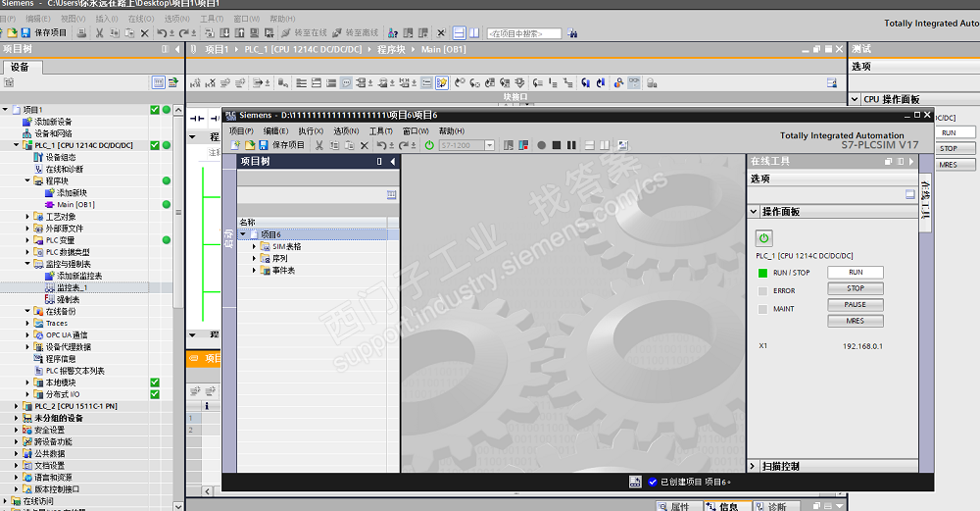Click the go offline (转至离线) button
Image resolution: width=980 pixels, height=511 pixels.
pos(356,32)
